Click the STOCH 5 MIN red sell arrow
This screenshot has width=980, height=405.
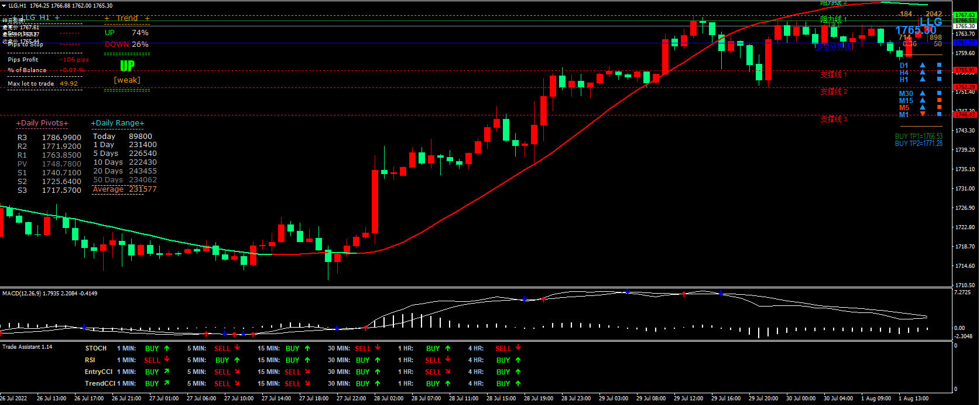(237, 348)
